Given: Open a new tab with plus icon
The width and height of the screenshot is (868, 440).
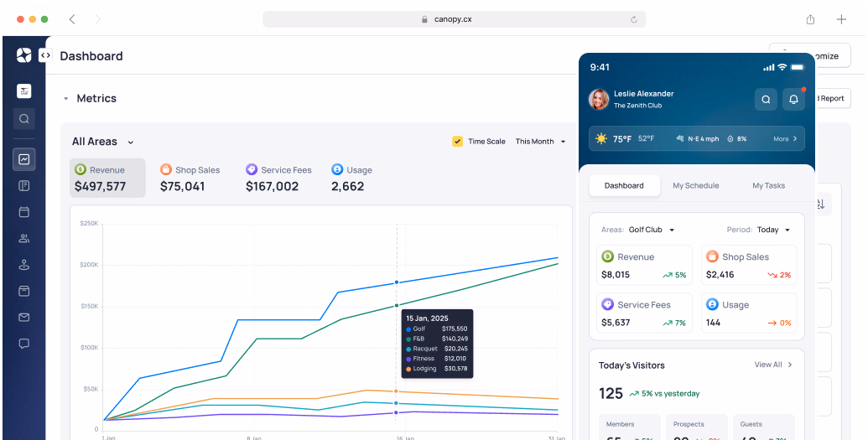Looking at the screenshot, I should [x=841, y=19].
